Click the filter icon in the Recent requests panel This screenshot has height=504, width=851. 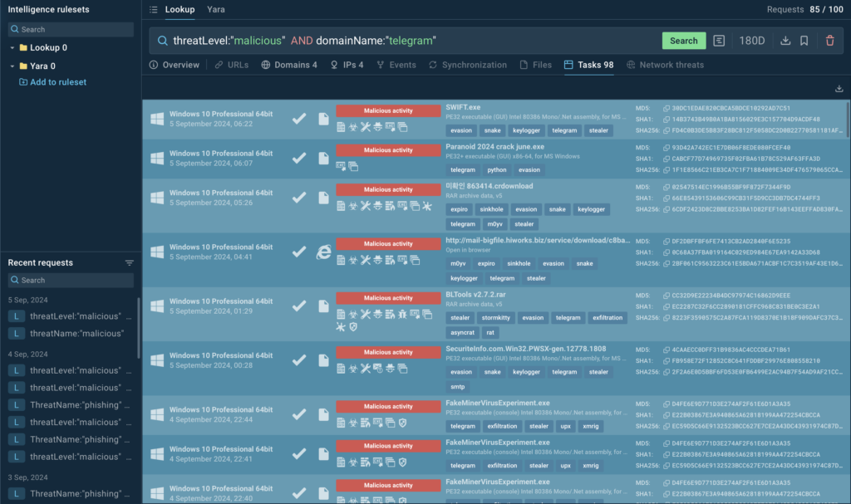tap(130, 262)
